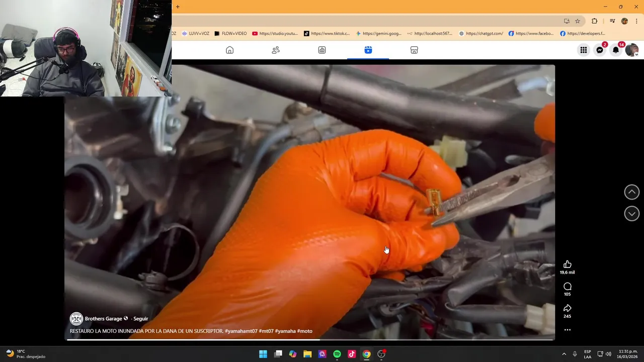Open Spotify from the taskbar
This screenshot has width=644, height=362.
[x=337, y=354]
